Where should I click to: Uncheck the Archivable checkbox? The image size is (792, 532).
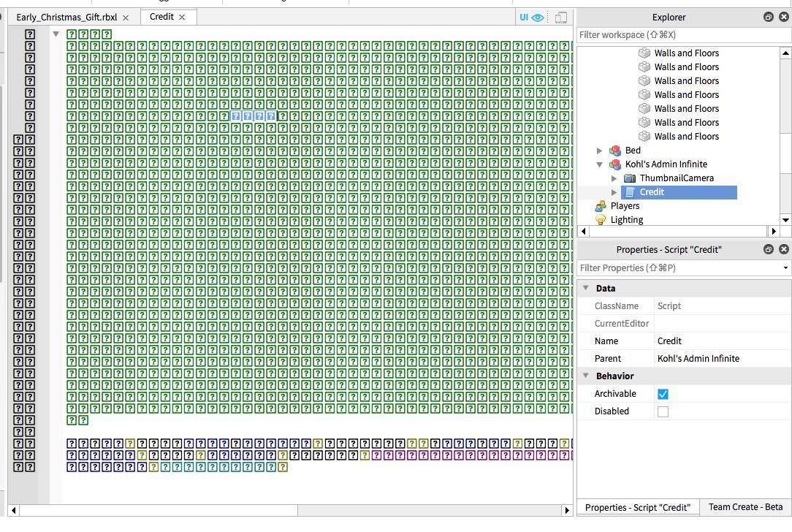point(663,394)
